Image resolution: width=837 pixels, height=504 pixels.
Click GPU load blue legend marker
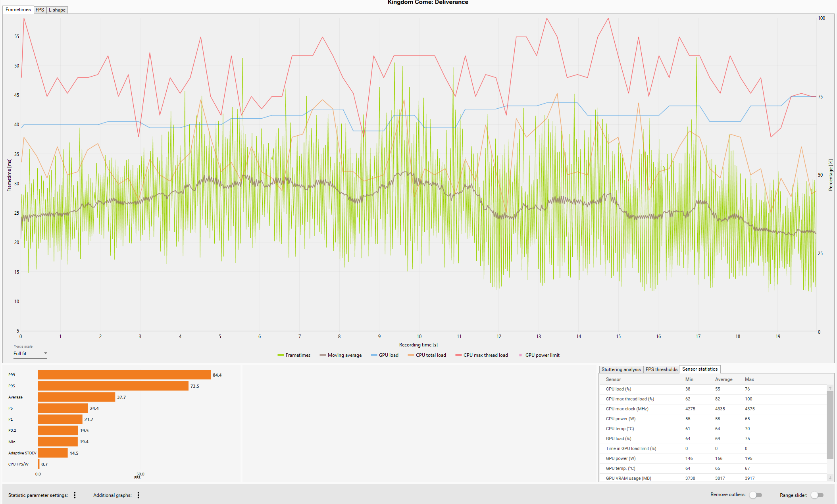click(x=374, y=355)
